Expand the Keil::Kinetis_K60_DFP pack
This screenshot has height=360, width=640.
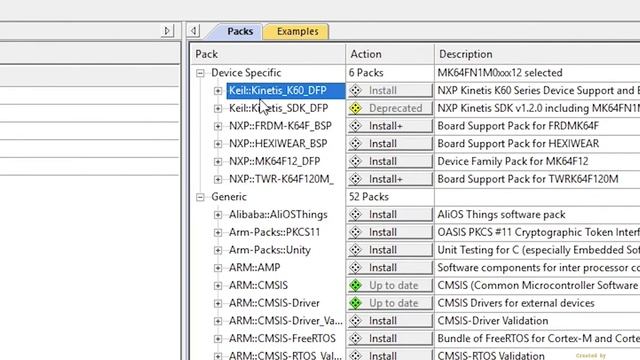(218, 91)
